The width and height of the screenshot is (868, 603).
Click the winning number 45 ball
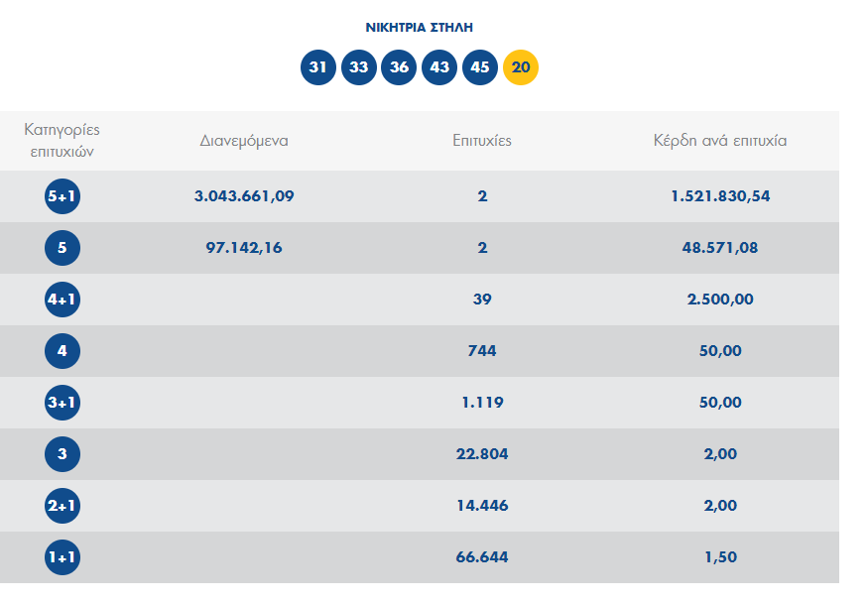point(480,67)
